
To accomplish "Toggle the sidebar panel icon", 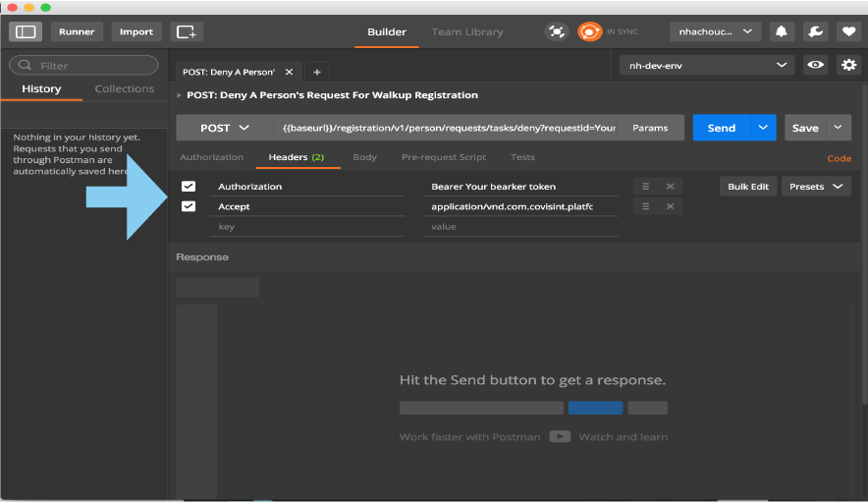I will [x=26, y=31].
